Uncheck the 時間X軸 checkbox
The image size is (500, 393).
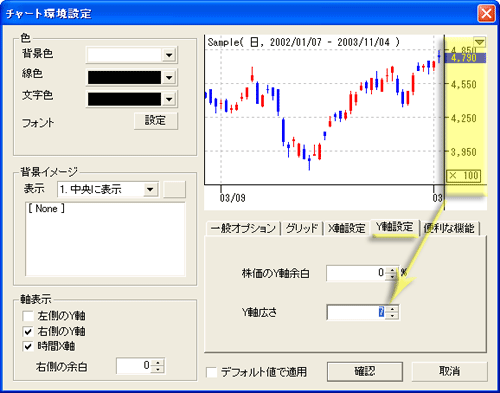tap(28, 346)
